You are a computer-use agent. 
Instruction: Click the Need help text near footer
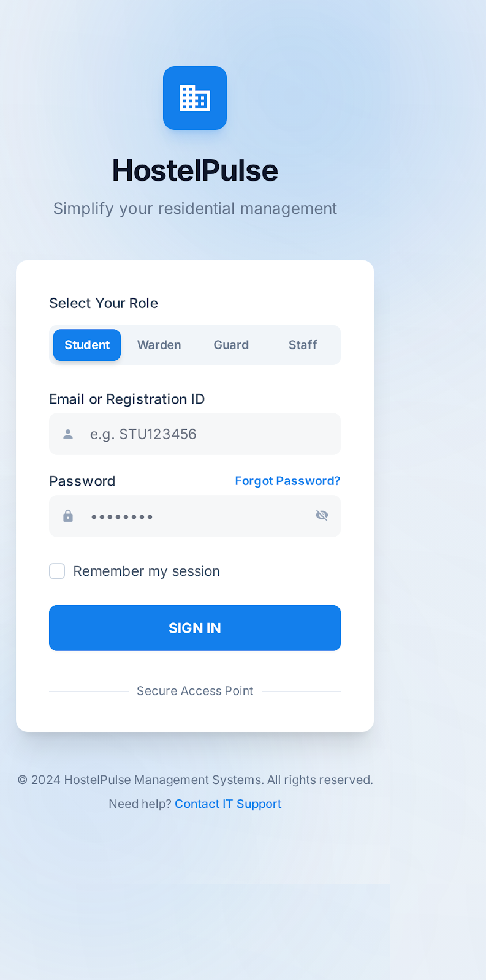(x=140, y=804)
